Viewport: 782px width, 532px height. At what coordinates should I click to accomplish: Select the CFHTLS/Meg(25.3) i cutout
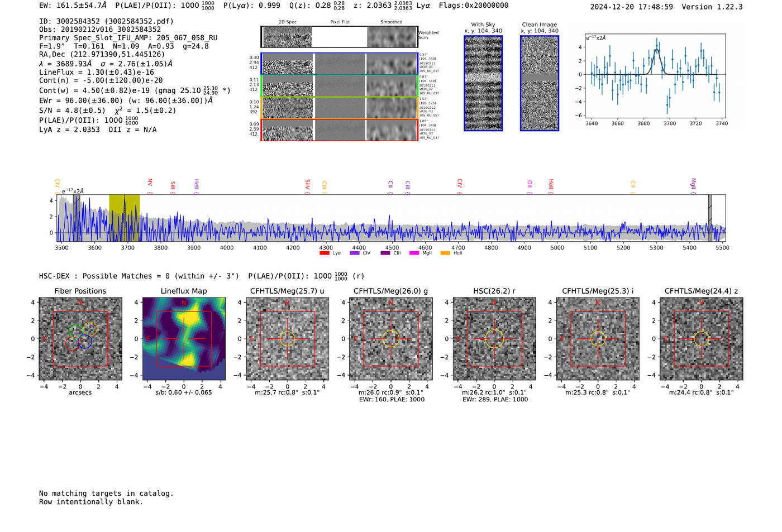pos(598,339)
